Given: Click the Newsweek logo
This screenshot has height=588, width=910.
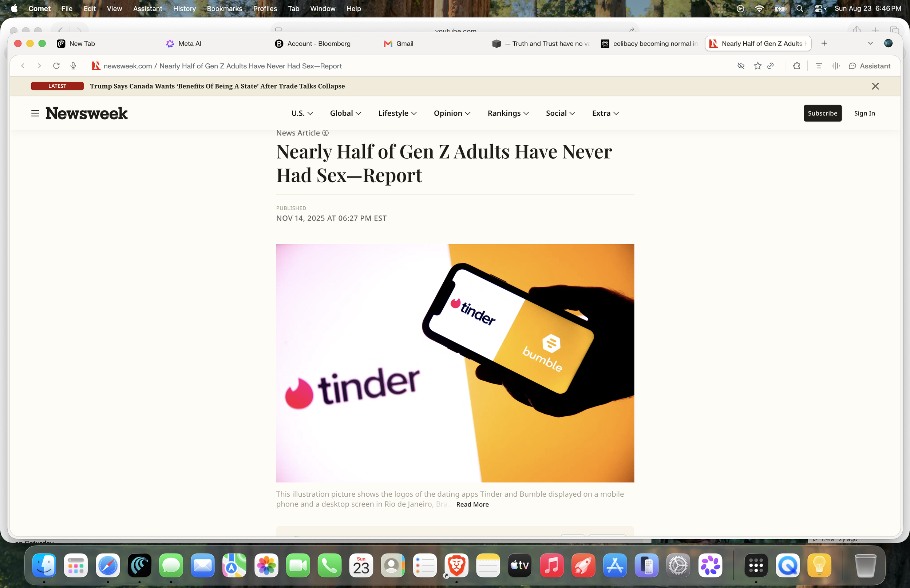Looking at the screenshot, I should pos(87,114).
